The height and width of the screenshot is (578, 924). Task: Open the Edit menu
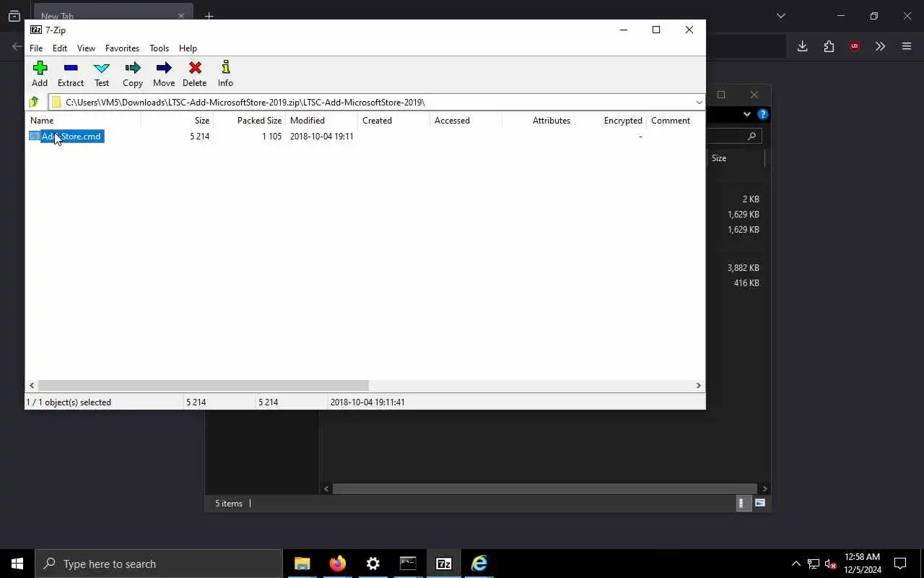tap(60, 48)
